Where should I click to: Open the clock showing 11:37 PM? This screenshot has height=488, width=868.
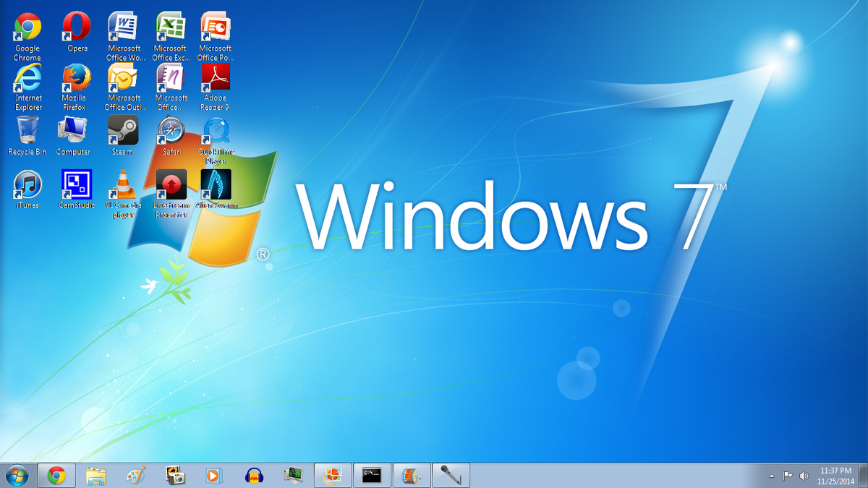click(x=835, y=475)
